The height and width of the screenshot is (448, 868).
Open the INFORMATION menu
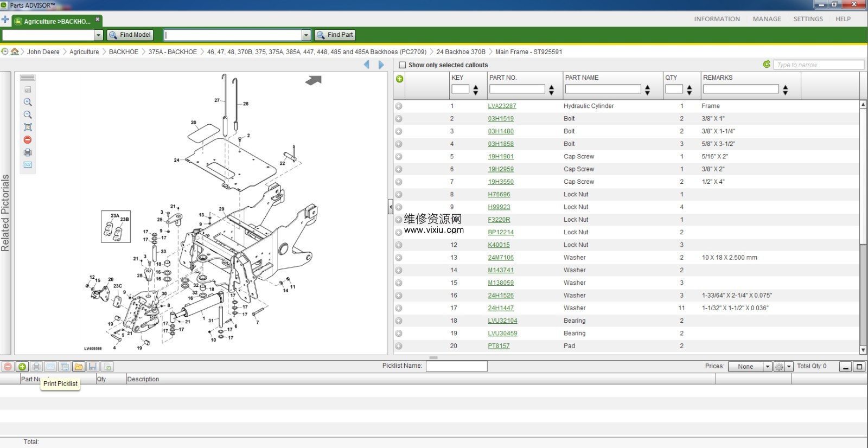[717, 19]
